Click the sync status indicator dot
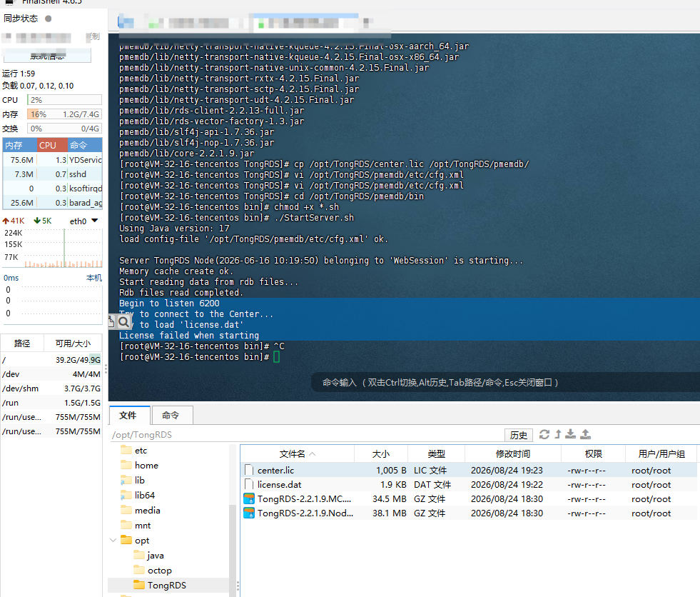 click(x=49, y=19)
